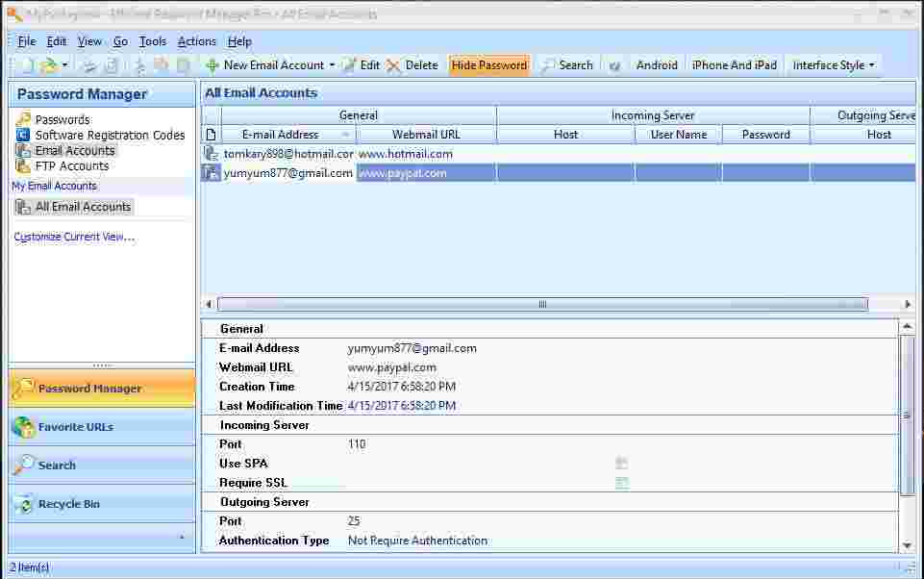Viewport: 924px width, 579px height.
Task: Open the Search tool from the toolbar
Action: (x=574, y=64)
